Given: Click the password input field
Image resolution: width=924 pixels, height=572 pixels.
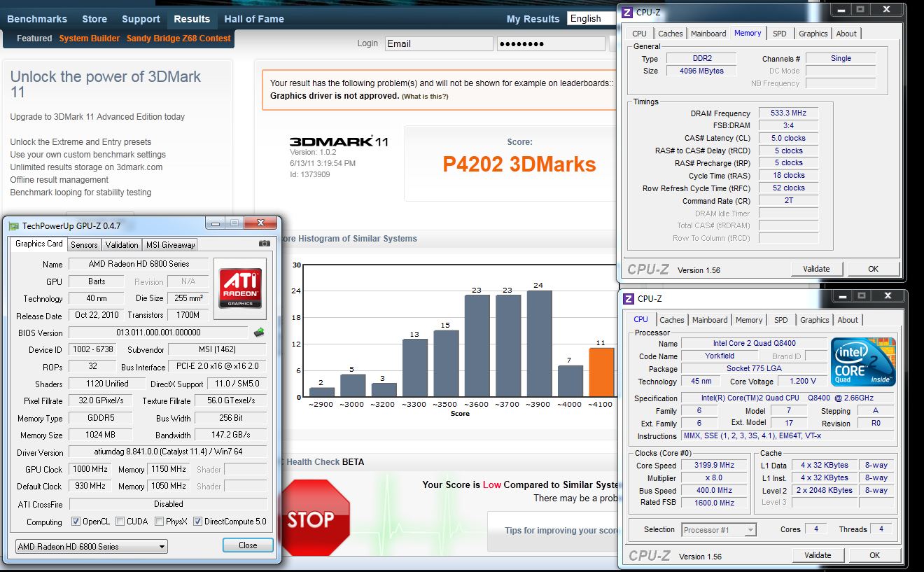Looking at the screenshot, I should click(551, 43).
